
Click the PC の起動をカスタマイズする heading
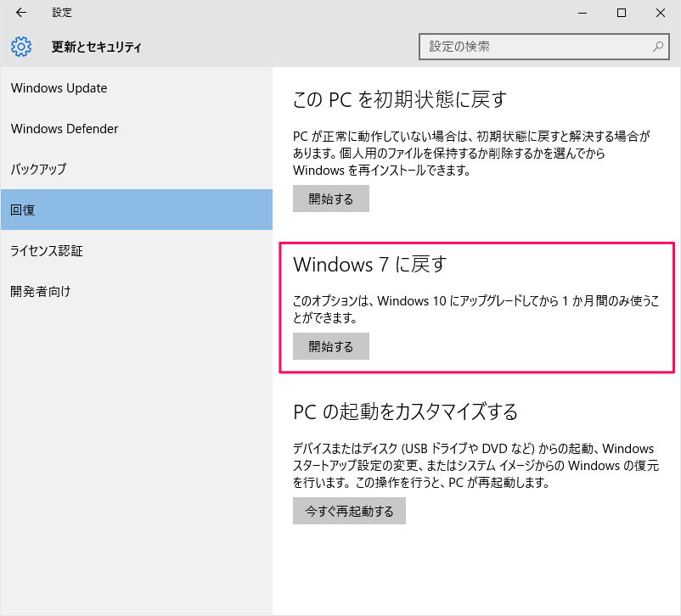(x=406, y=412)
